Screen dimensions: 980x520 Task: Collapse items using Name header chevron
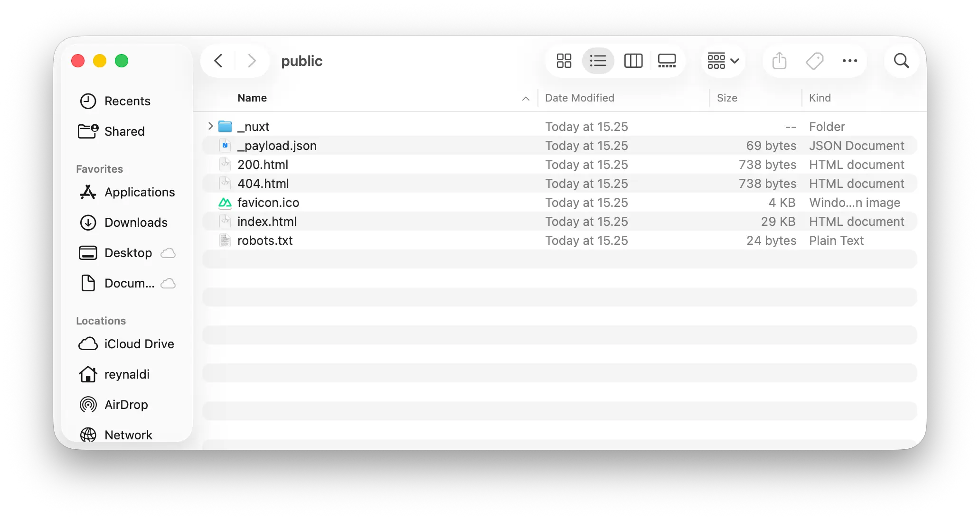coord(525,99)
